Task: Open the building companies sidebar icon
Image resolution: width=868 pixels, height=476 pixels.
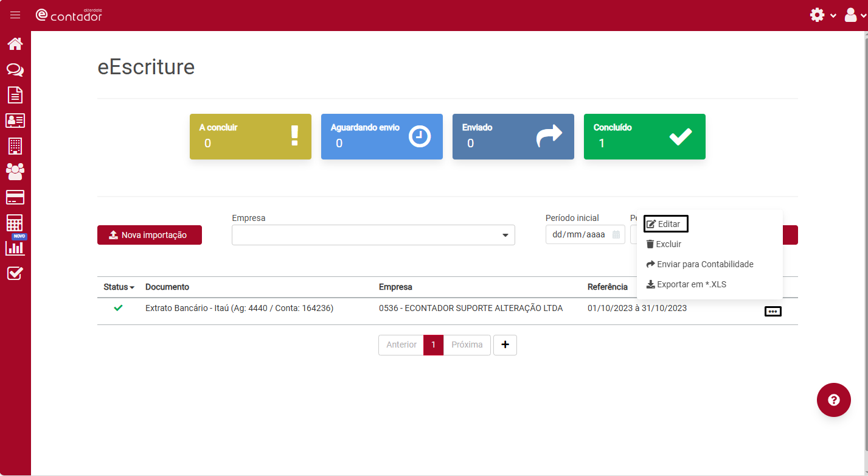Action: (x=15, y=146)
